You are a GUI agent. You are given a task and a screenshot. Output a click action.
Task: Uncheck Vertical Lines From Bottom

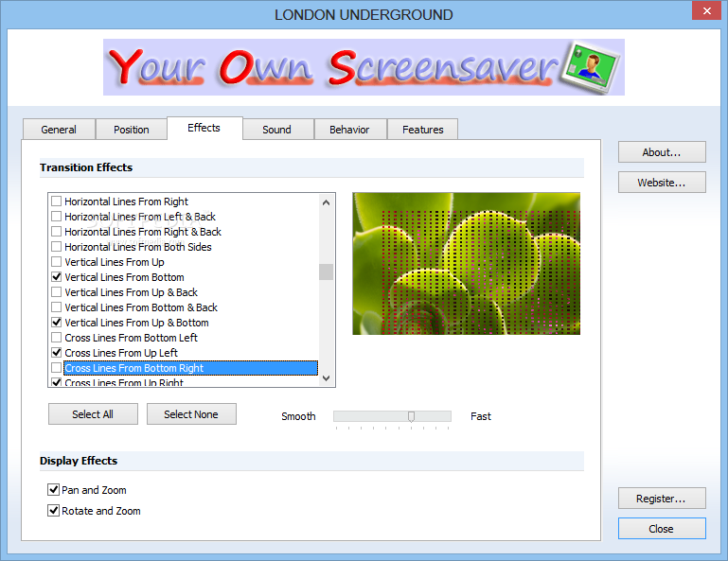coord(56,277)
